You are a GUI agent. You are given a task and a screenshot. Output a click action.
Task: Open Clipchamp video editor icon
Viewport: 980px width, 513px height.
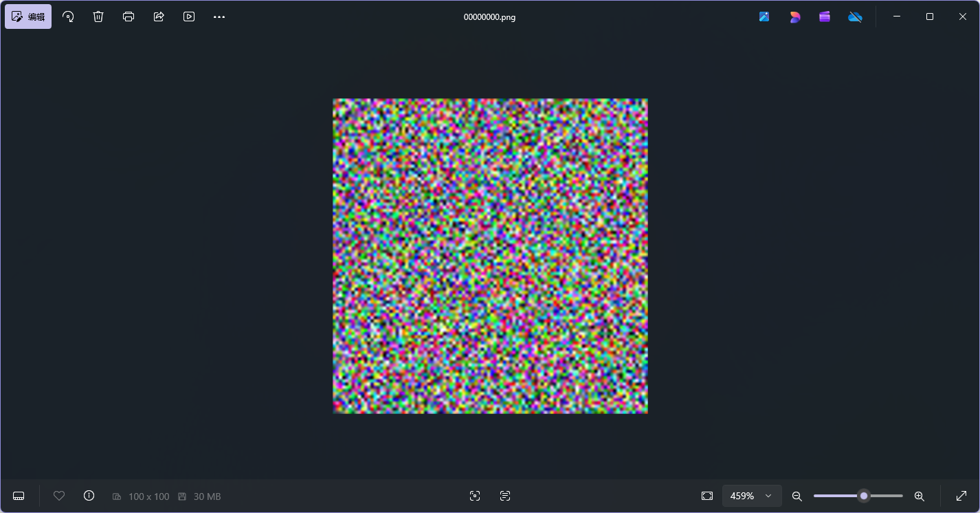[x=825, y=17]
